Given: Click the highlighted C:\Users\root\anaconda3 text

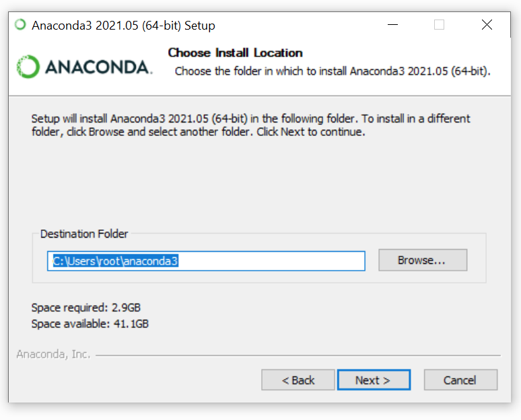Looking at the screenshot, I should [116, 261].
